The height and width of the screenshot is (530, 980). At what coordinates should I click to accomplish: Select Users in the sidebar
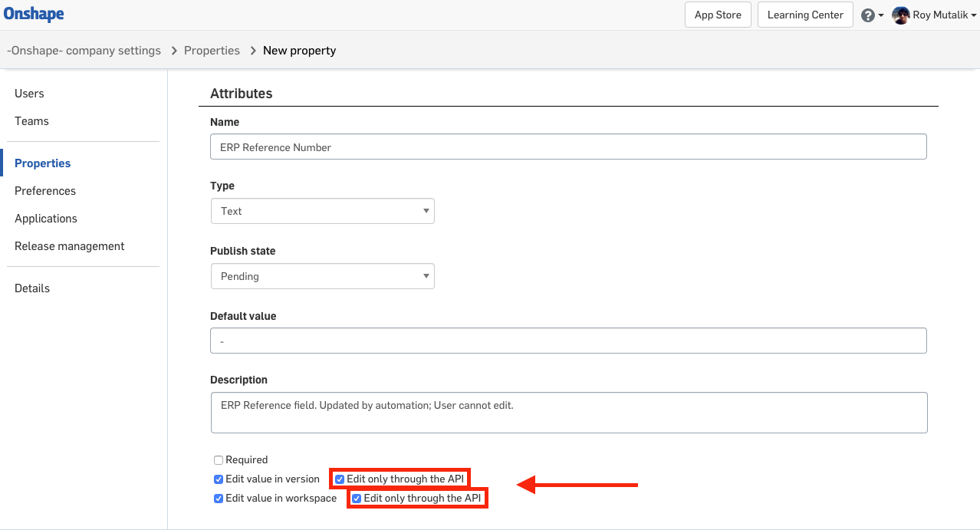point(29,94)
